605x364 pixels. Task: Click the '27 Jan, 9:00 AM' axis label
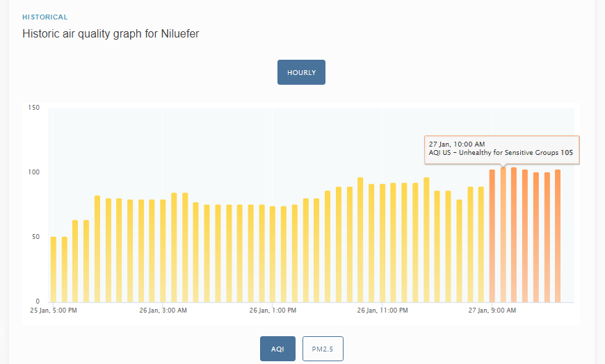click(x=492, y=311)
